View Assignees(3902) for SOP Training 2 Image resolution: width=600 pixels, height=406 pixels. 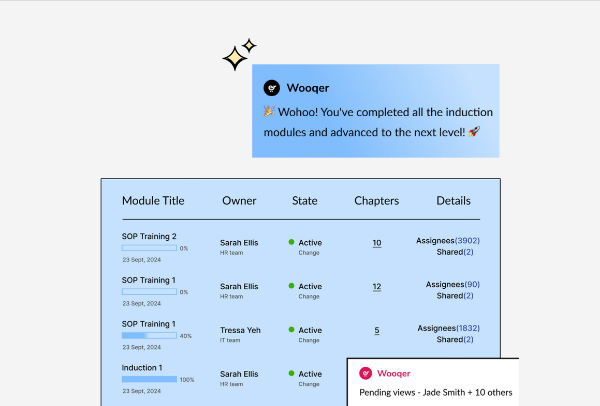click(448, 241)
